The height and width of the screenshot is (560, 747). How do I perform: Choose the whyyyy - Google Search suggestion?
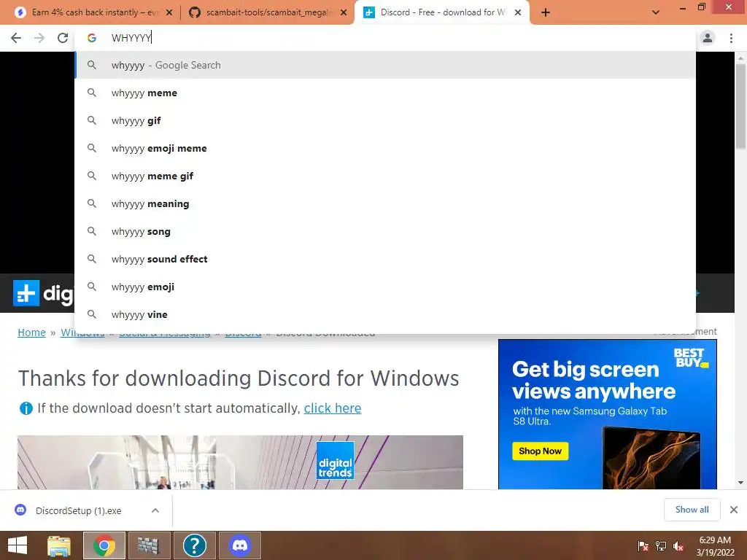point(385,65)
